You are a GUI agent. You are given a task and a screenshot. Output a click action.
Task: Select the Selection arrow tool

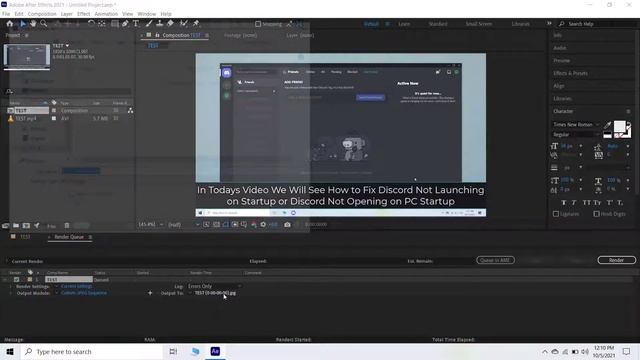[x=22, y=24]
